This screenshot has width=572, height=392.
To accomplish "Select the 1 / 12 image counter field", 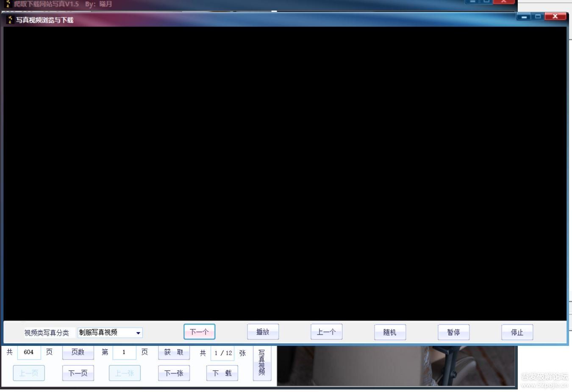I will (222, 353).
